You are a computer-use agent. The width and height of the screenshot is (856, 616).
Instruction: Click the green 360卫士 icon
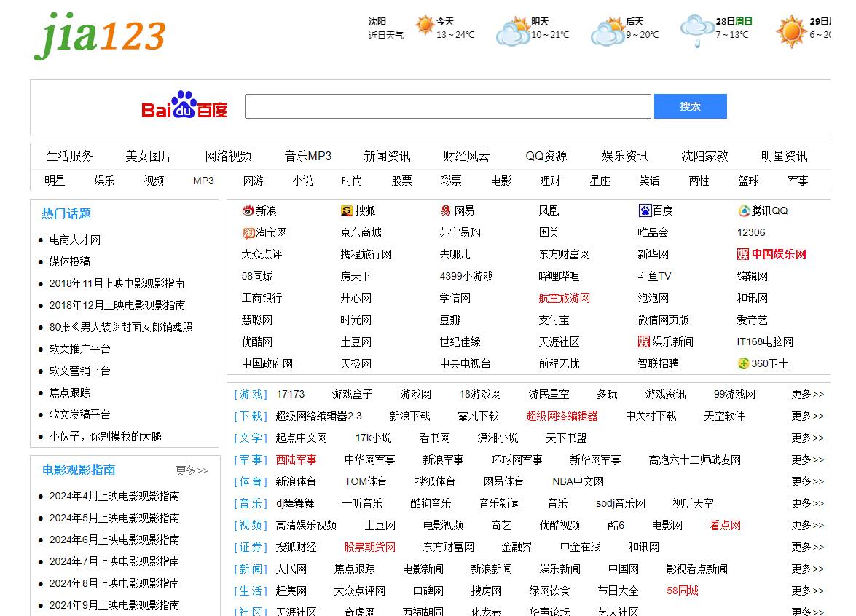[743, 363]
